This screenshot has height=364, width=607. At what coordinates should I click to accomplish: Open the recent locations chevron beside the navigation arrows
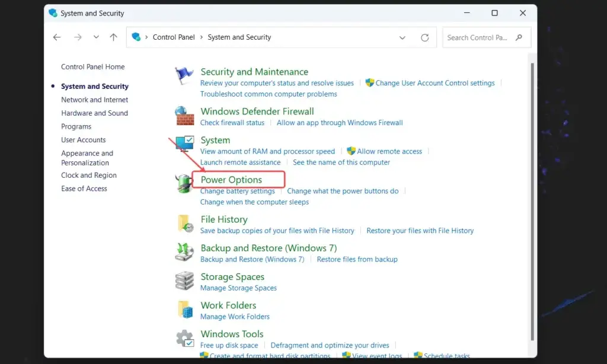coord(96,37)
